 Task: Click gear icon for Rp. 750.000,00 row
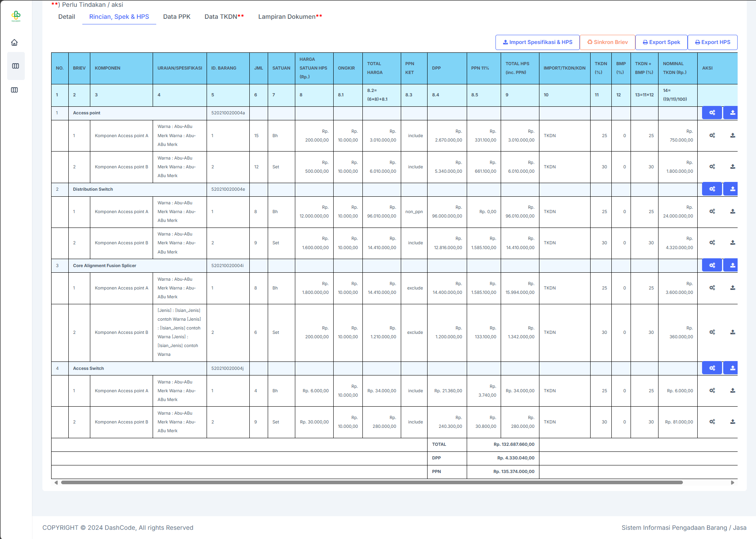pos(712,136)
